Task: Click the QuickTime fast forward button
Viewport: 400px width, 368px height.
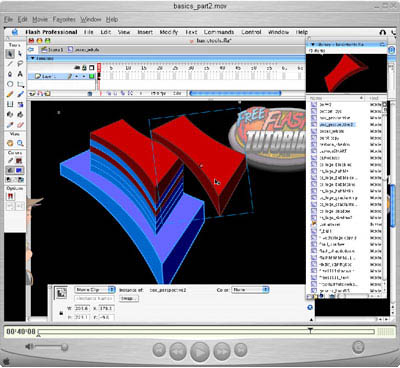Action: (221, 351)
